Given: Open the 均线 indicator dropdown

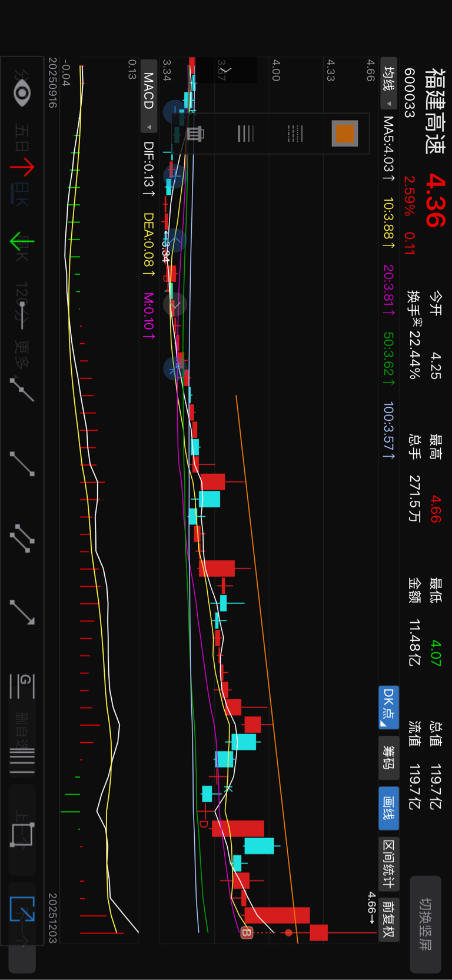Looking at the screenshot, I should click(x=388, y=82).
